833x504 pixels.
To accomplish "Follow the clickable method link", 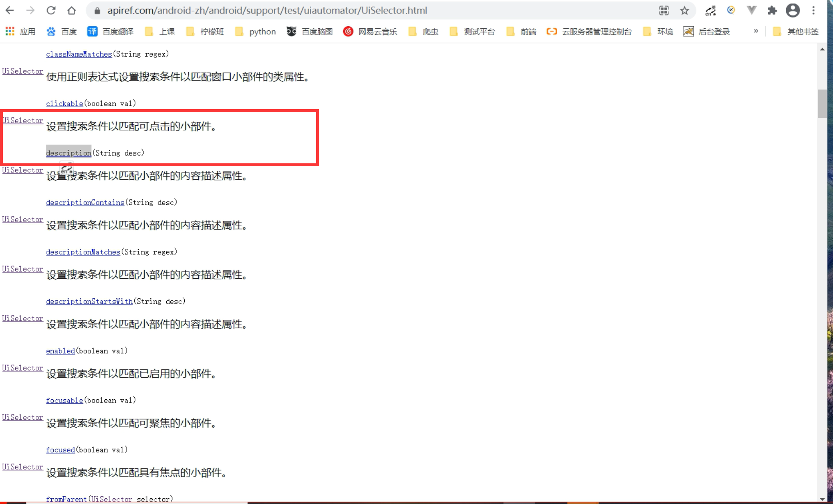I will click(x=64, y=103).
